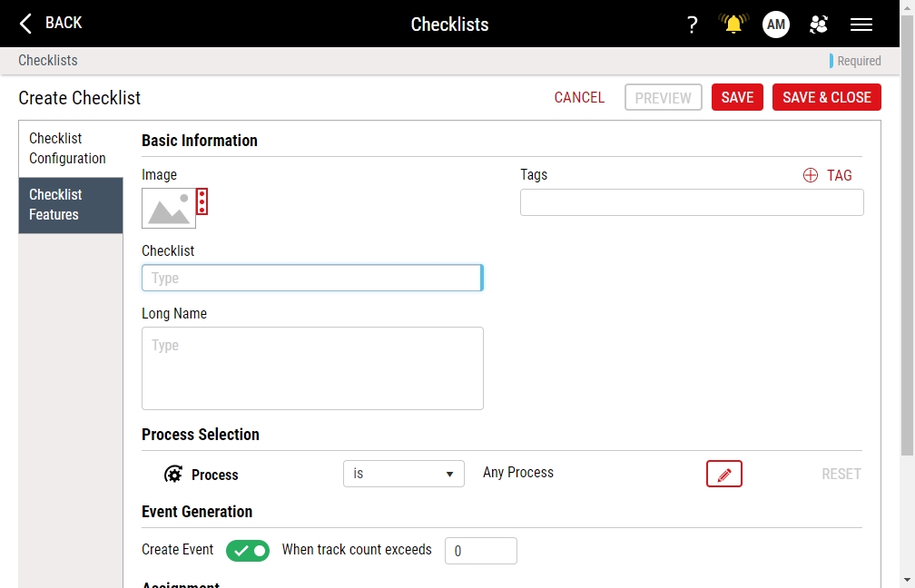Screen dimensions: 915x588
Task: Focus the Checklist name input field
Action: [x=313, y=278]
